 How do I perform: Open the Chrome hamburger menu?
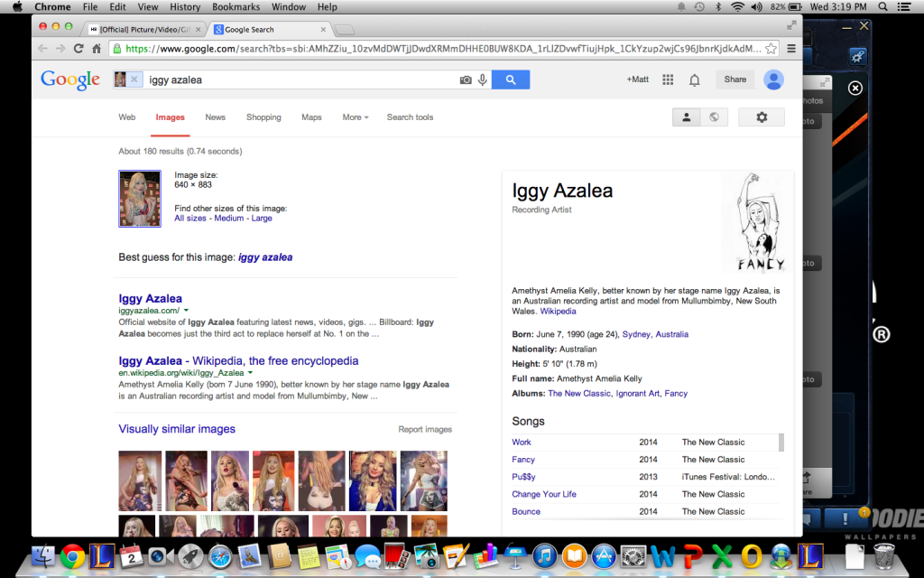point(791,49)
